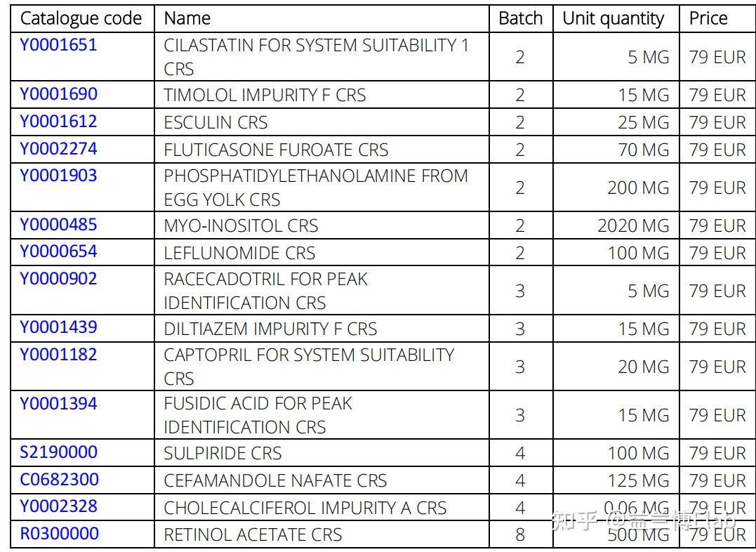This screenshot has height=552, width=756.
Task: Open catalogue code Y0001651 link
Action: point(58,46)
